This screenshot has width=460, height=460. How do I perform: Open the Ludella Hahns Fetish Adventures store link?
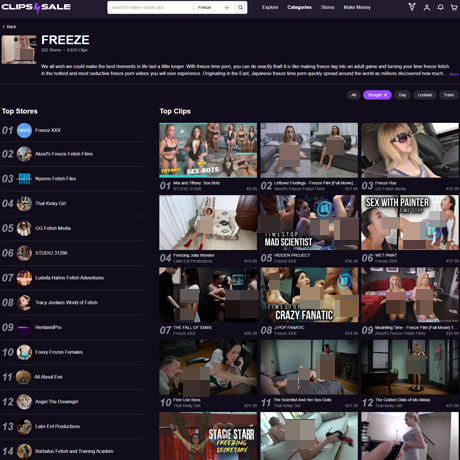tap(70, 278)
